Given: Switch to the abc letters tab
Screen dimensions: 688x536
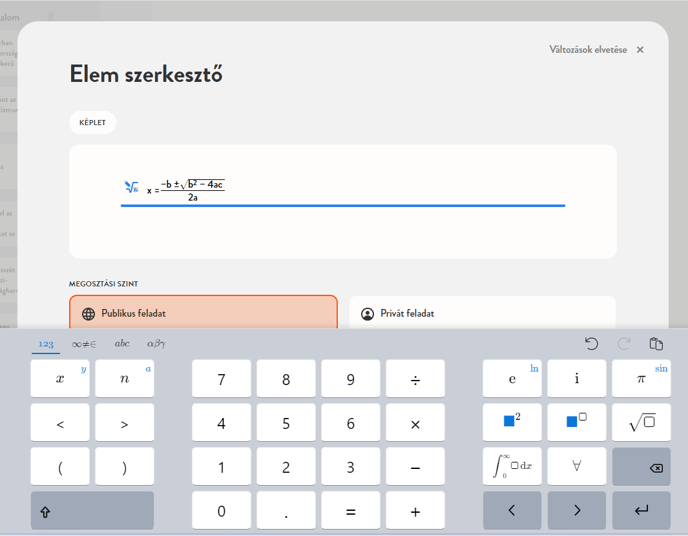Looking at the screenshot, I should point(122,344).
